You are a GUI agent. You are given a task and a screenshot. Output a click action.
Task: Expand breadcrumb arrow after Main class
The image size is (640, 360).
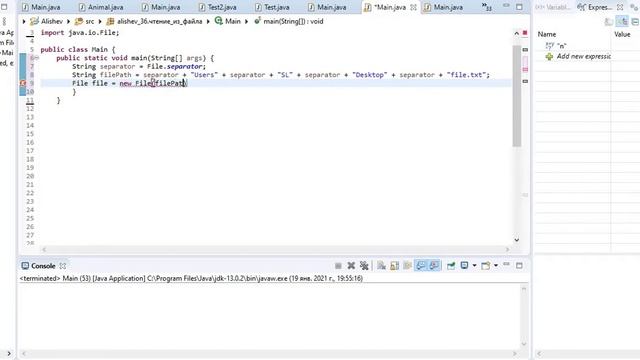(x=247, y=21)
